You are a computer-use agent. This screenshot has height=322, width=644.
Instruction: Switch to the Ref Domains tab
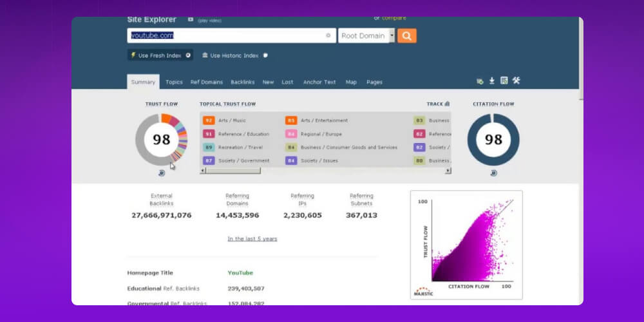207,82
